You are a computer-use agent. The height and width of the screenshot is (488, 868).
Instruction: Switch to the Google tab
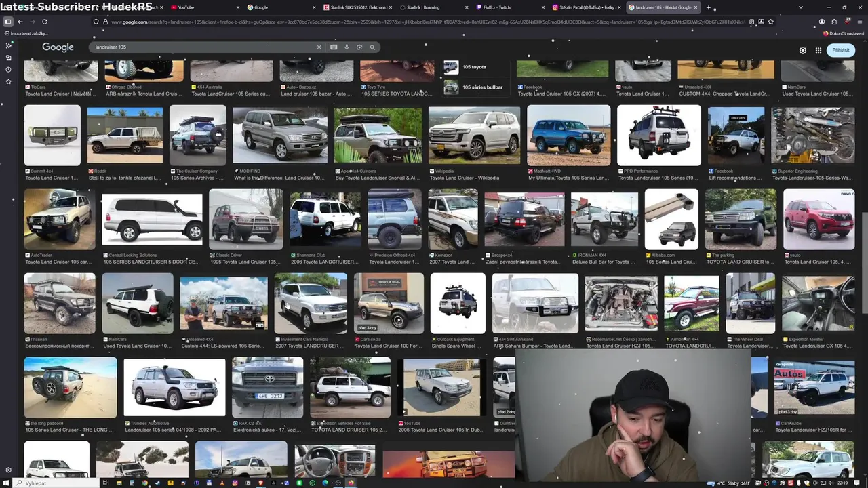click(279, 7)
